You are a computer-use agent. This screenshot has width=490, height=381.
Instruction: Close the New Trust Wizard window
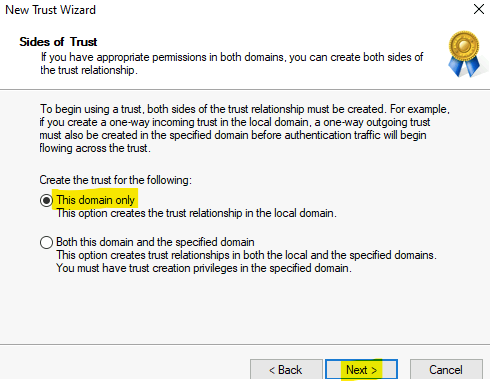[x=479, y=9]
